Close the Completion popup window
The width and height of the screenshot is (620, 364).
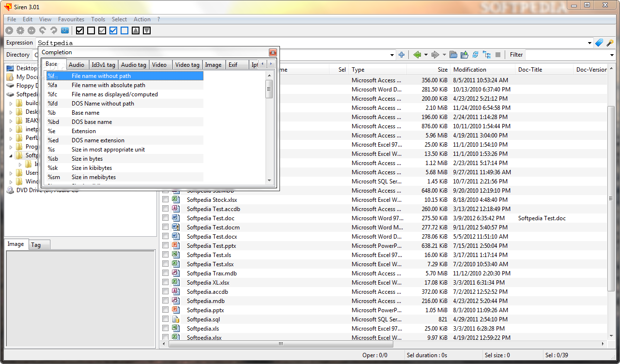click(x=273, y=52)
